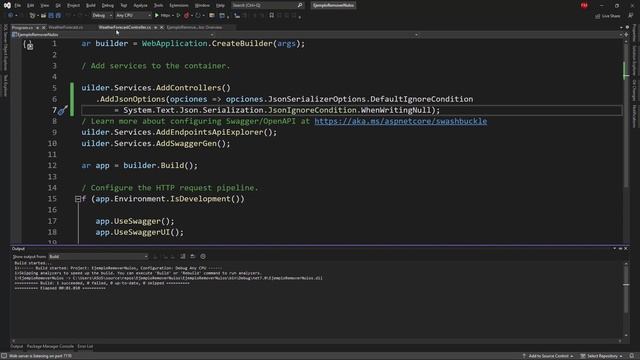Image resolution: width=640 pixels, height=360 pixels.
Task: Click Select Repository in status bar
Action: click(601, 356)
